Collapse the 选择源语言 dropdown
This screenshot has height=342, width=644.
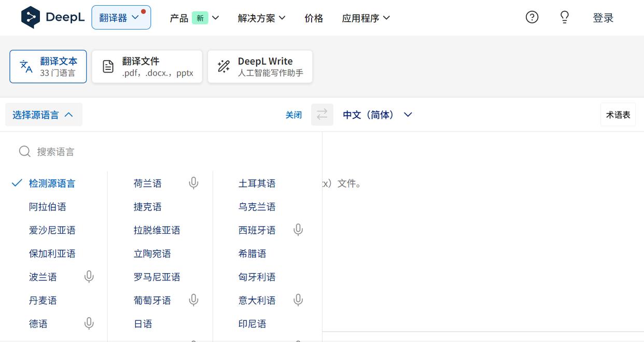(x=44, y=115)
